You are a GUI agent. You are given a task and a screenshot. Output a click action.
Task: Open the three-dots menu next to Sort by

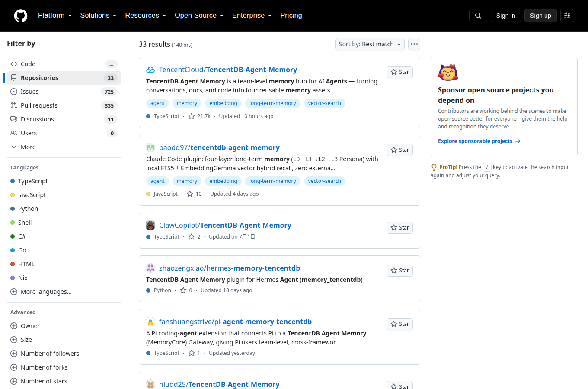[x=414, y=44]
